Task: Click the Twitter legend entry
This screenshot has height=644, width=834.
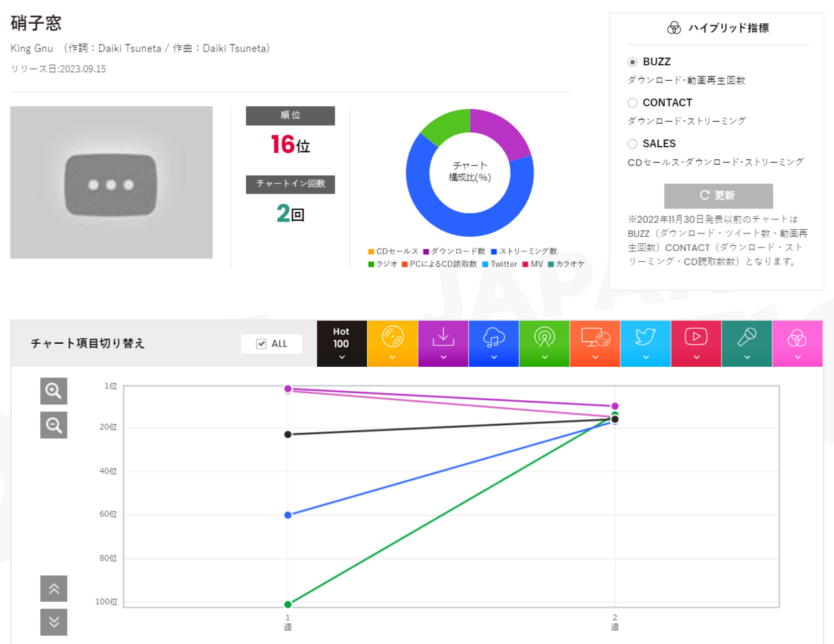Action: [x=500, y=264]
